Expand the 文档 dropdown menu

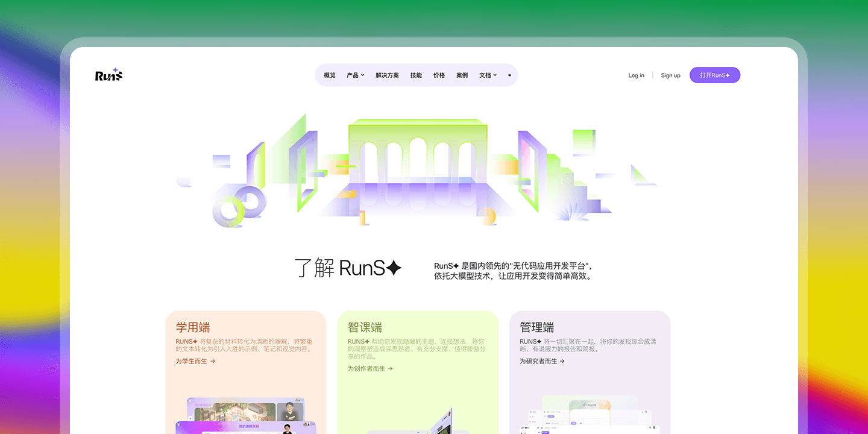point(488,75)
